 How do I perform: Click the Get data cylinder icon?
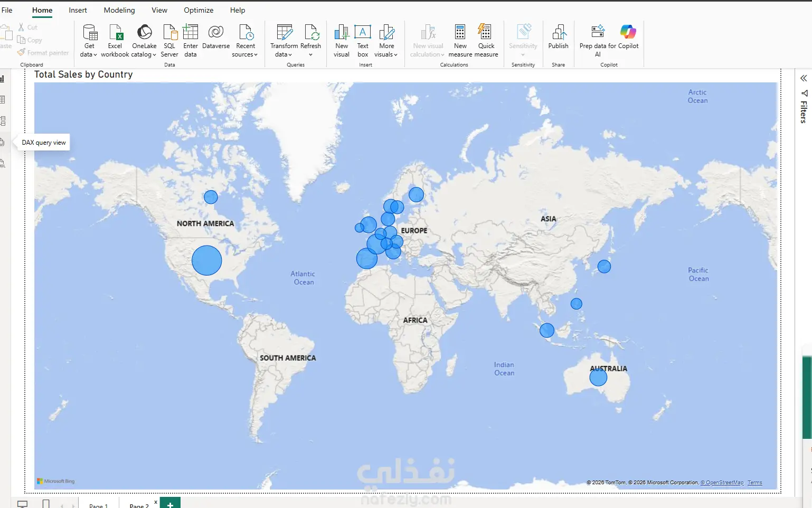click(90, 32)
